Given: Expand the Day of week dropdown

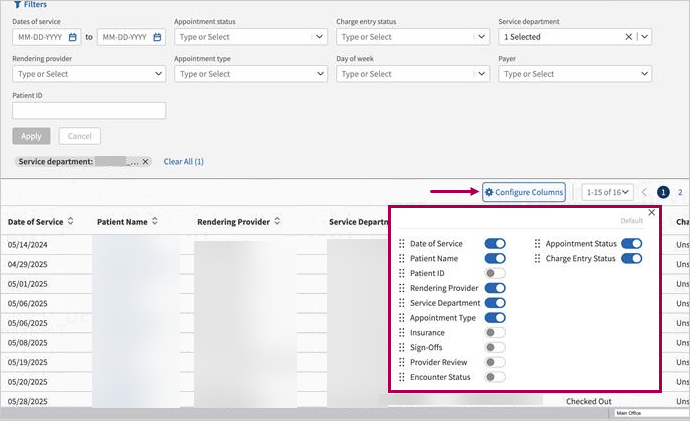Looking at the screenshot, I should point(481,74).
